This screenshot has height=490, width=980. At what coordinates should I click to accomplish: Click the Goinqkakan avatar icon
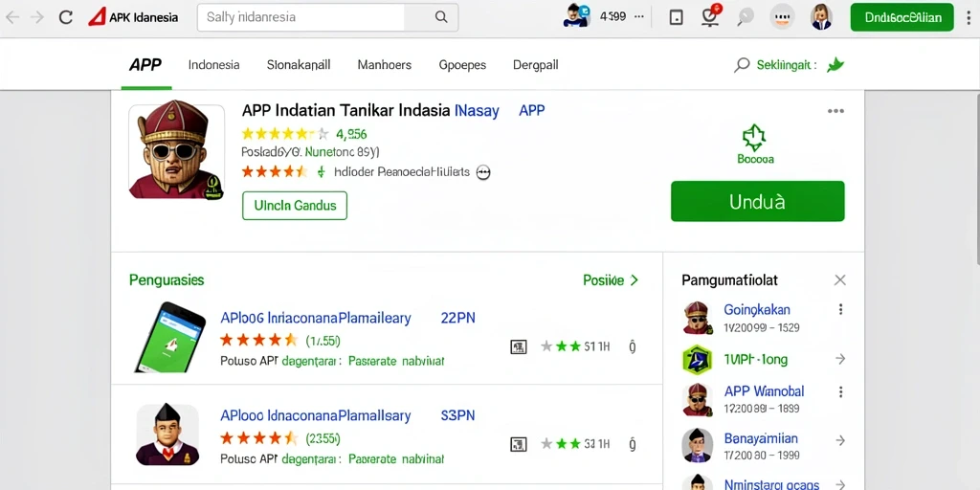[698, 318]
